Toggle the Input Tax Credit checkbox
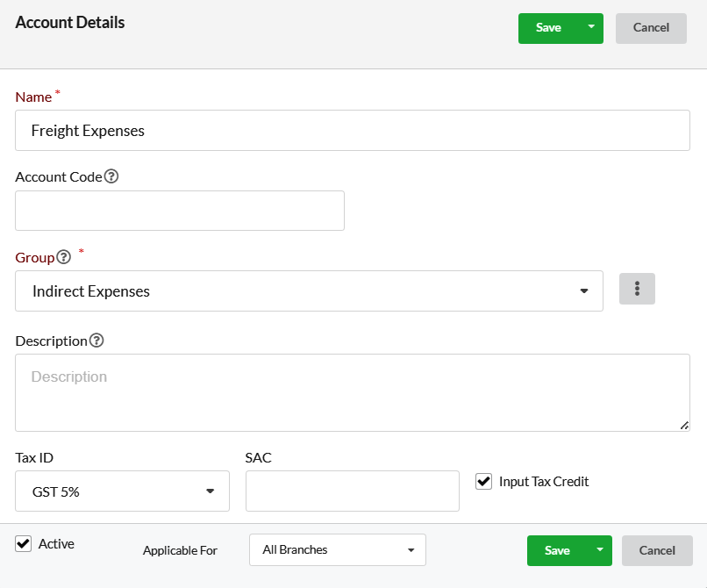The width and height of the screenshot is (707, 588). point(483,482)
